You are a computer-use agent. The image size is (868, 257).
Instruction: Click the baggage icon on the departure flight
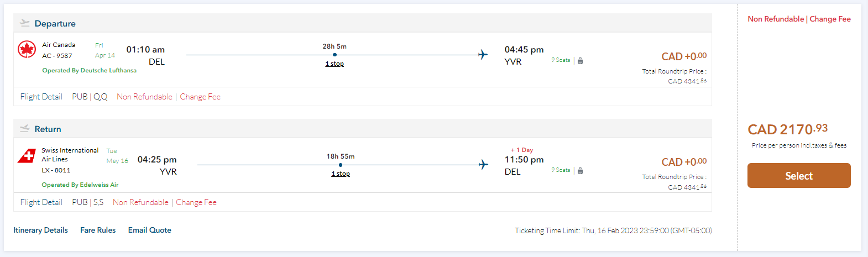[580, 61]
